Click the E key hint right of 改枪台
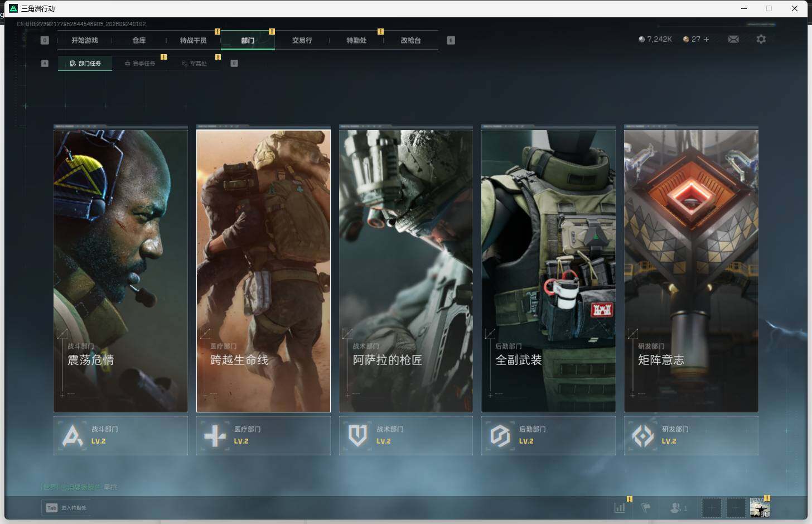The width and height of the screenshot is (812, 524). [451, 40]
